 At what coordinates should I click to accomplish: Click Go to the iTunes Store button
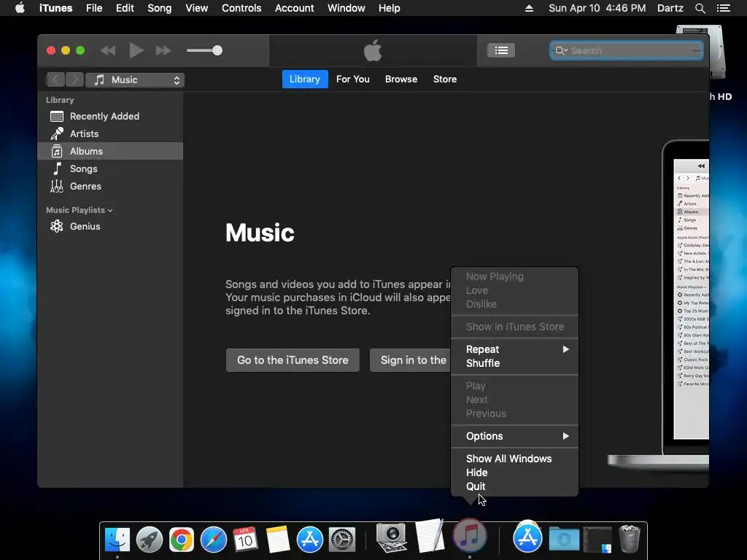coord(293,360)
